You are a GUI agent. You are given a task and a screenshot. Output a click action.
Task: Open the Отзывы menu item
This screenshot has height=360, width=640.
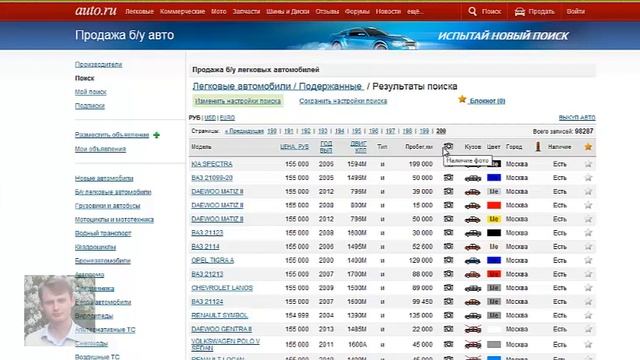[327, 11]
